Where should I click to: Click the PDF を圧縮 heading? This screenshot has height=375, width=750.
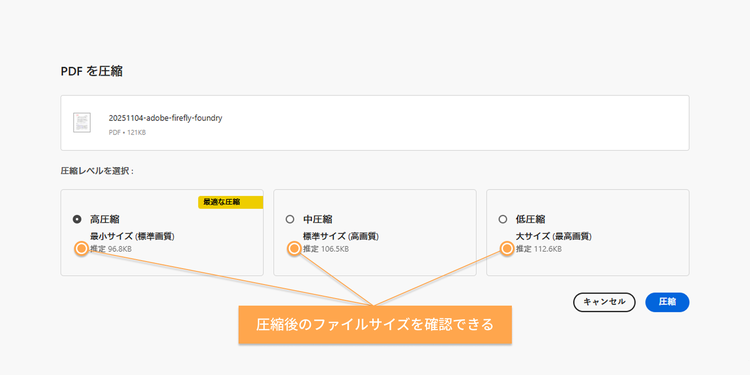point(91,71)
